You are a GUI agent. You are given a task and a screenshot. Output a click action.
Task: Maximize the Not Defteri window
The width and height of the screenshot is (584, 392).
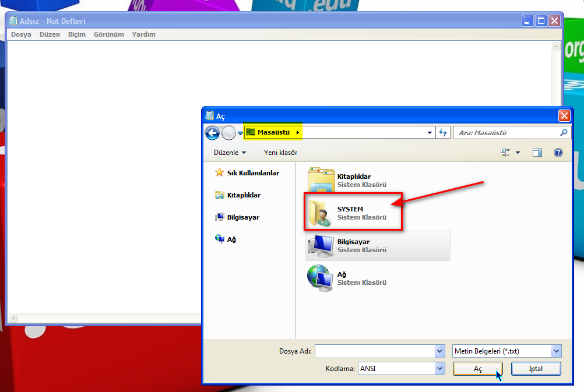(x=541, y=21)
